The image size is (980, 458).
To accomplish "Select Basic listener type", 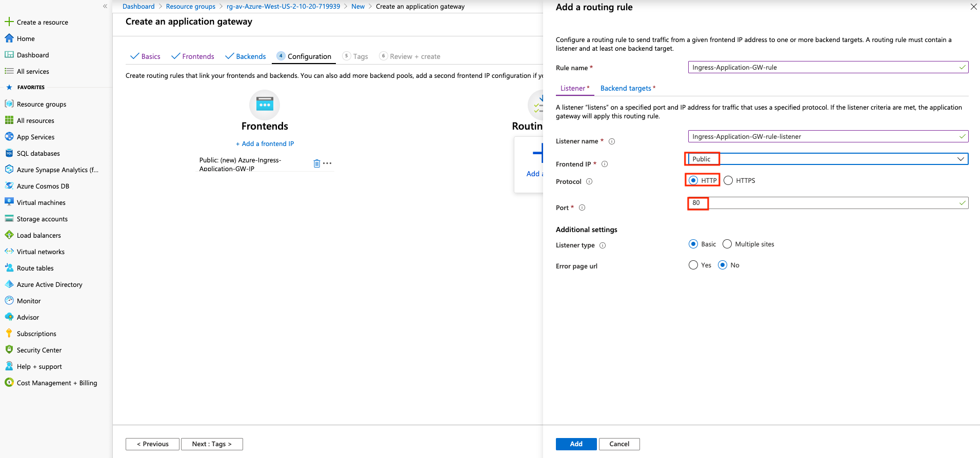I will (693, 244).
